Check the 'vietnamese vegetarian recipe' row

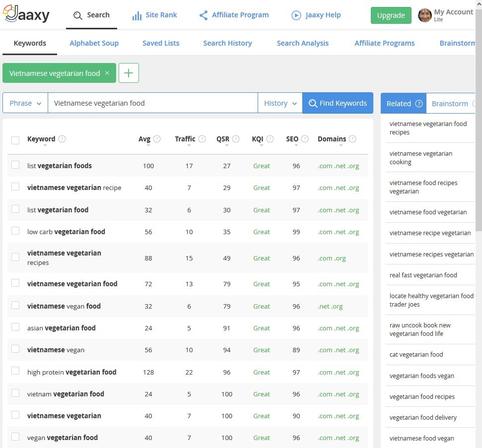click(15, 187)
